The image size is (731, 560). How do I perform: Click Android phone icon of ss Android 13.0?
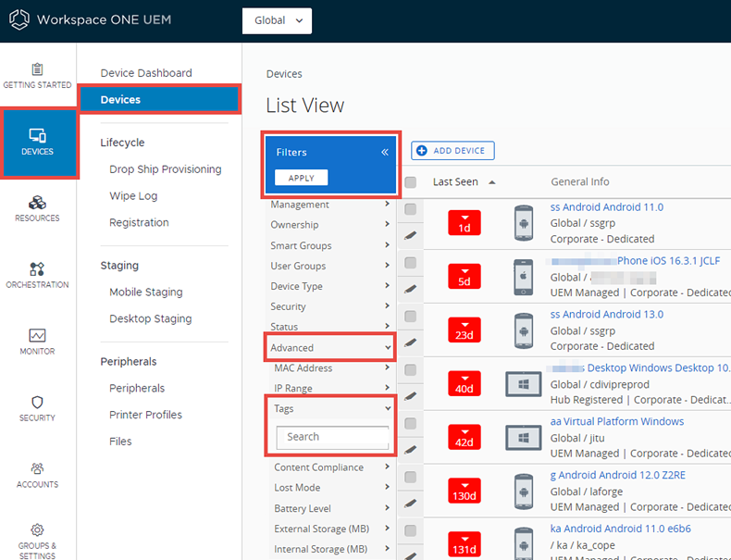pos(524,330)
